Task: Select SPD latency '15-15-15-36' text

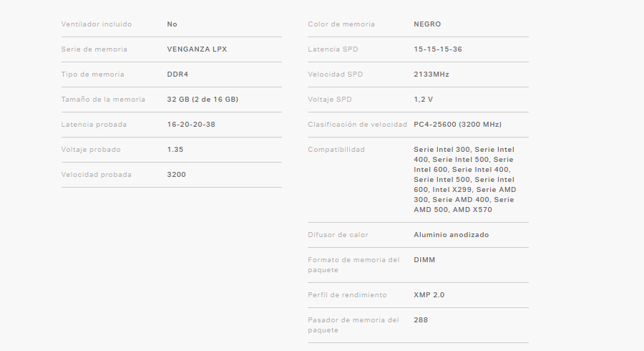Action: pyautogui.click(x=438, y=49)
